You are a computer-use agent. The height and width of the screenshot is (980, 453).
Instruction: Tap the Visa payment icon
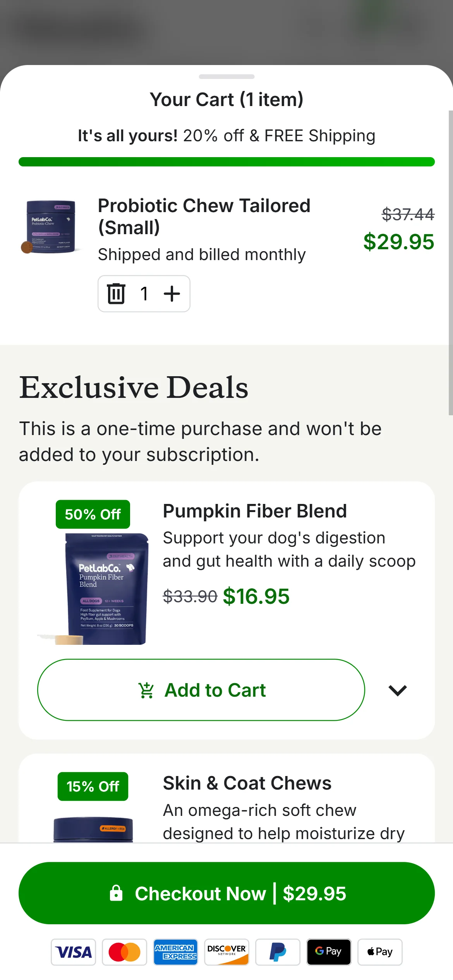click(74, 952)
